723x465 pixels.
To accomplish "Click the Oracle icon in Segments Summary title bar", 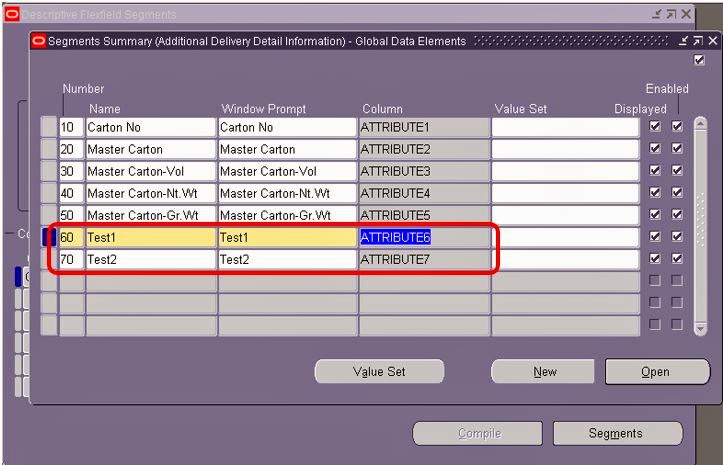I will tap(39, 41).
